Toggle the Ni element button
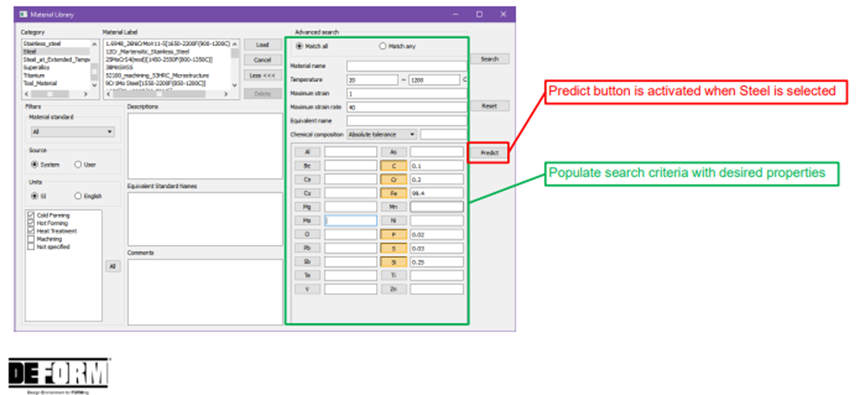This screenshot has height=395, width=865. pyautogui.click(x=393, y=221)
